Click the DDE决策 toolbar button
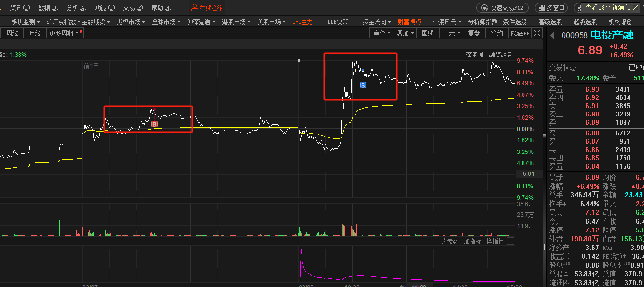 [x=338, y=22]
